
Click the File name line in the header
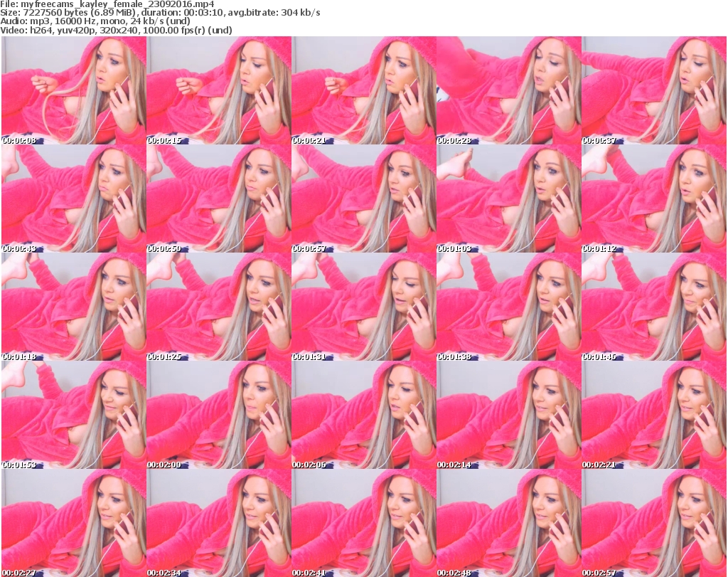[107, 4]
